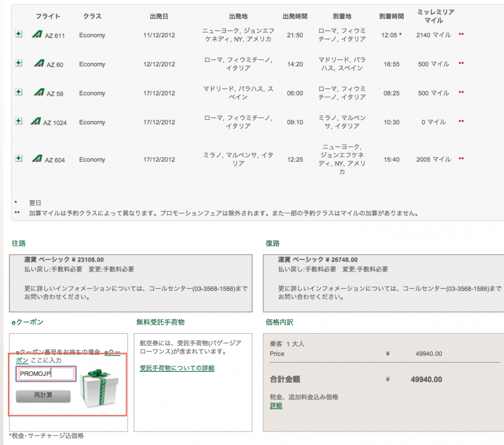Open the AZ 604 flight details expander
This screenshot has height=445, width=504.
pos(18,158)
